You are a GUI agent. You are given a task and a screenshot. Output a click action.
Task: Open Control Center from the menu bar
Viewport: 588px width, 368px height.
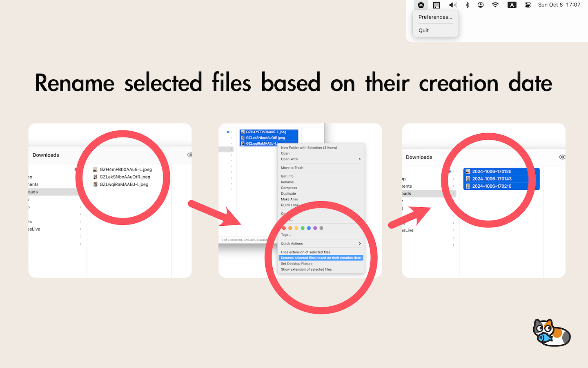(x=528, y=5)
